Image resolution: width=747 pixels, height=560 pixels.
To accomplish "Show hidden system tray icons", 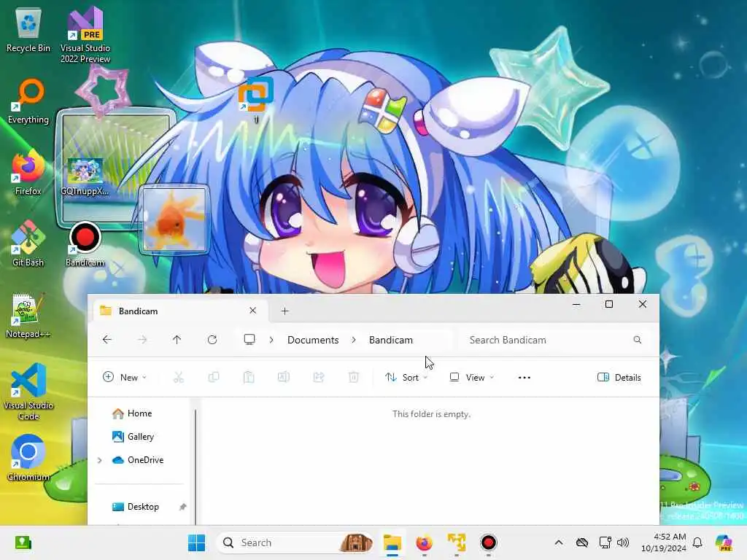I will point(559,542).
